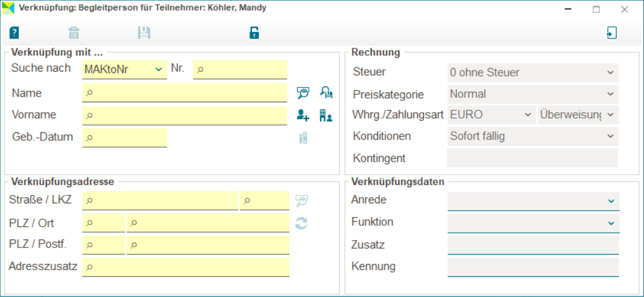Screen dimensions: 644x297
Task: Open the help icon in toolbar
Action: [15, 33]
